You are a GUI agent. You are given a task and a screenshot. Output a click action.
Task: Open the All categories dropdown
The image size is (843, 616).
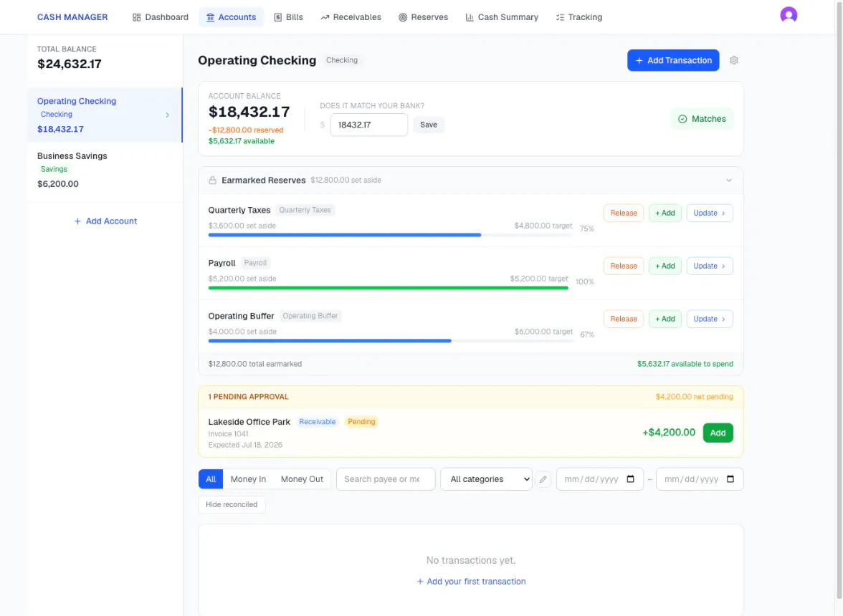pyautogui.click(x=486, y=479)
